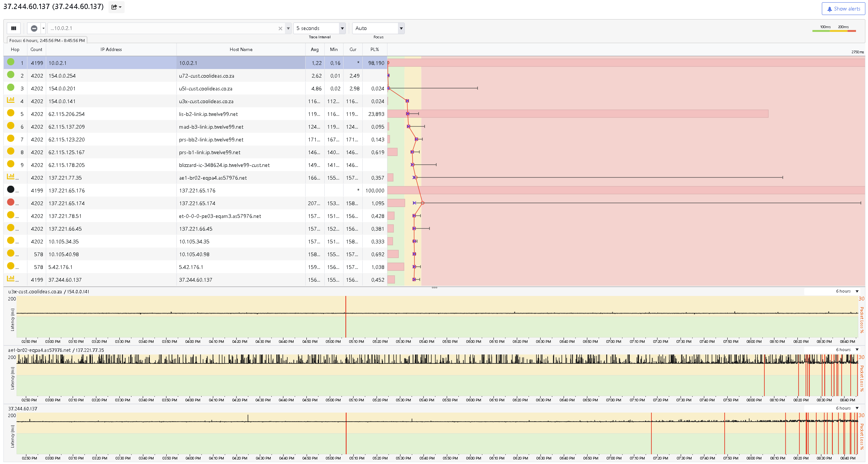Toggle graph icon for 137.221.77.35 hop
Image resolution: width=868 pixels, height=464 pixels.
11,177
